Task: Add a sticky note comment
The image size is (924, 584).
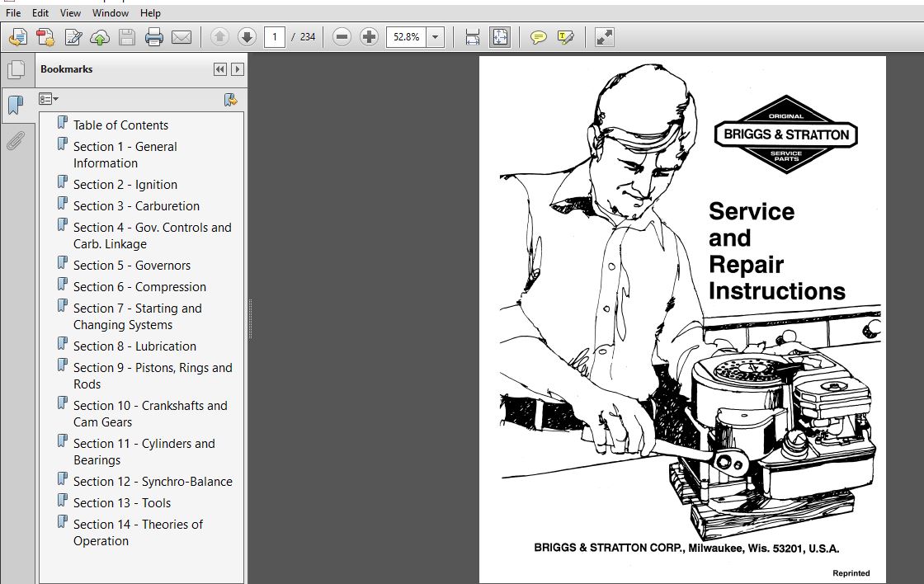Action: 538,37
